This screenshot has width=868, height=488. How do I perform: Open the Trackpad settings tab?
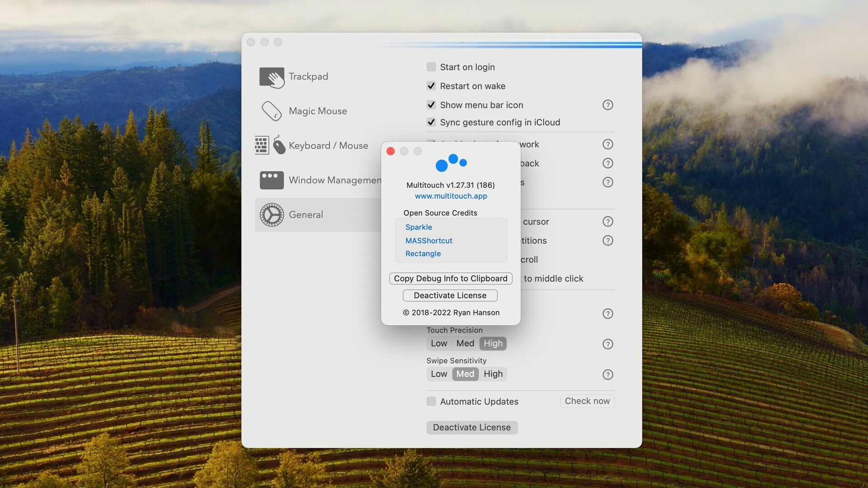coord(308,77)
